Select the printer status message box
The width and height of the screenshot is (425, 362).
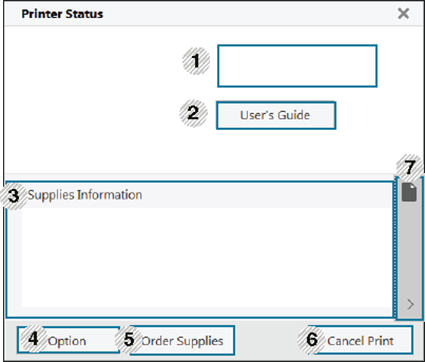click(297, 66)
